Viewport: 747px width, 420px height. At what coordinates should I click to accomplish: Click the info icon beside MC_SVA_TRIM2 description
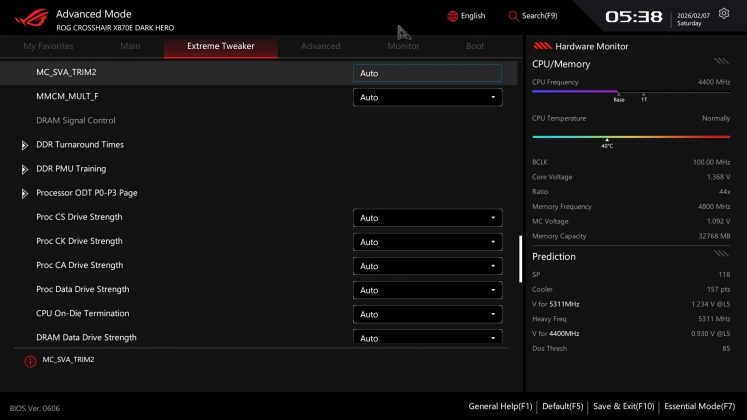point(30,360)
